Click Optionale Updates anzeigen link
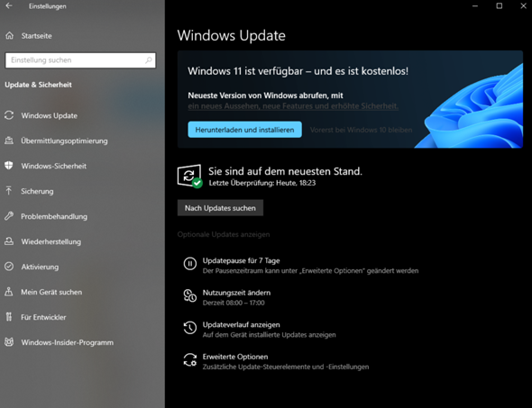This screenshot has height=408, width=532. pyautogui.click(x=224, y=234)
